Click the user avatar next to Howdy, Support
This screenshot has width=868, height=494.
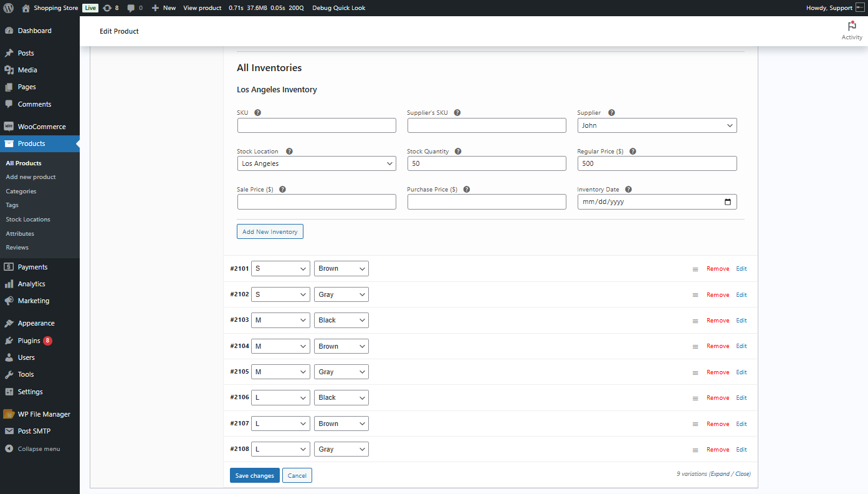(x=860, y=8)
